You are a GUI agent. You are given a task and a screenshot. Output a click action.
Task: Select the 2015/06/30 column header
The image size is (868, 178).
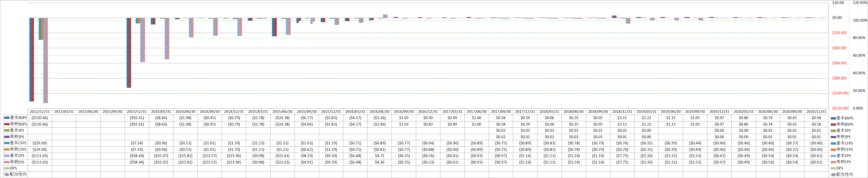pyautogui.click(x=282, y=111)
